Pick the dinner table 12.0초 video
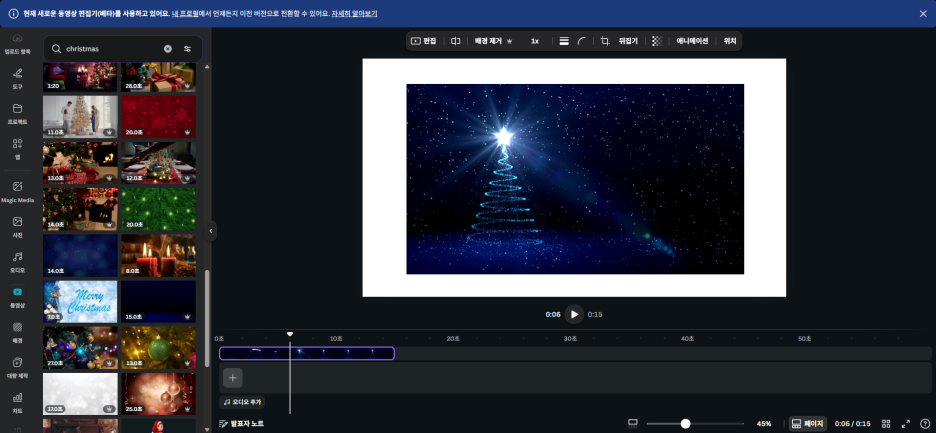 pos(158,162)
